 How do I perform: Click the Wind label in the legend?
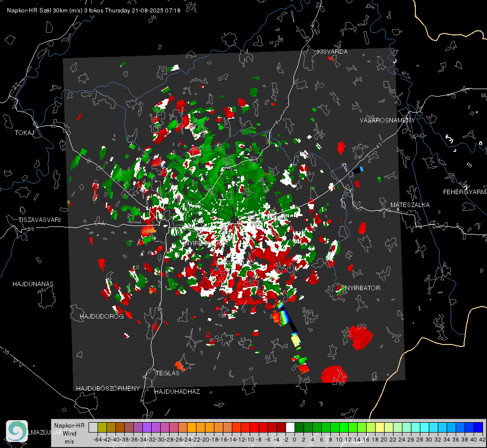click(x=70, y=434)
